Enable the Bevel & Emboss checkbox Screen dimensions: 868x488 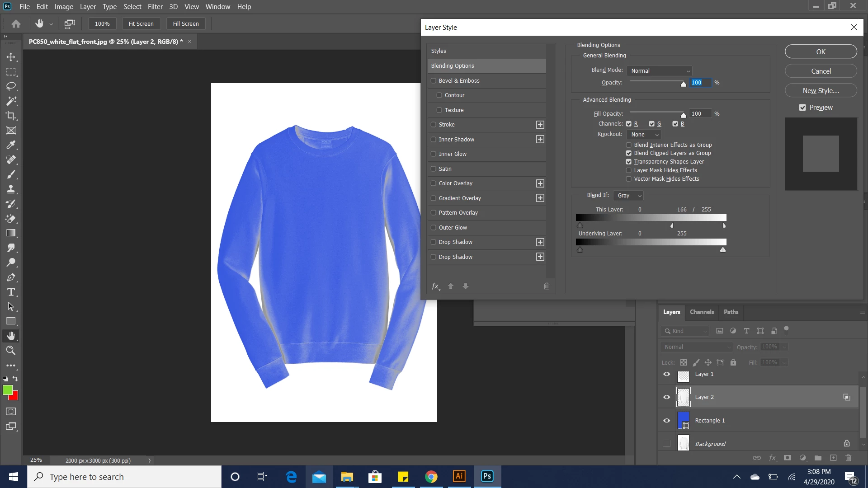tap(434, 81)
